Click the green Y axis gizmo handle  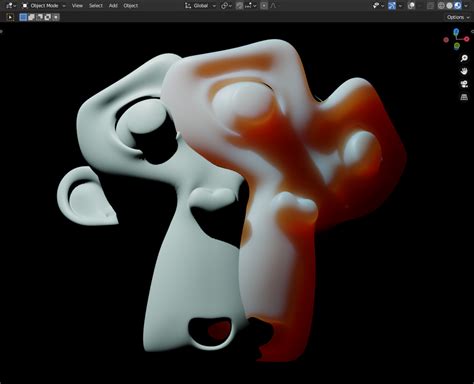(457, 46)
